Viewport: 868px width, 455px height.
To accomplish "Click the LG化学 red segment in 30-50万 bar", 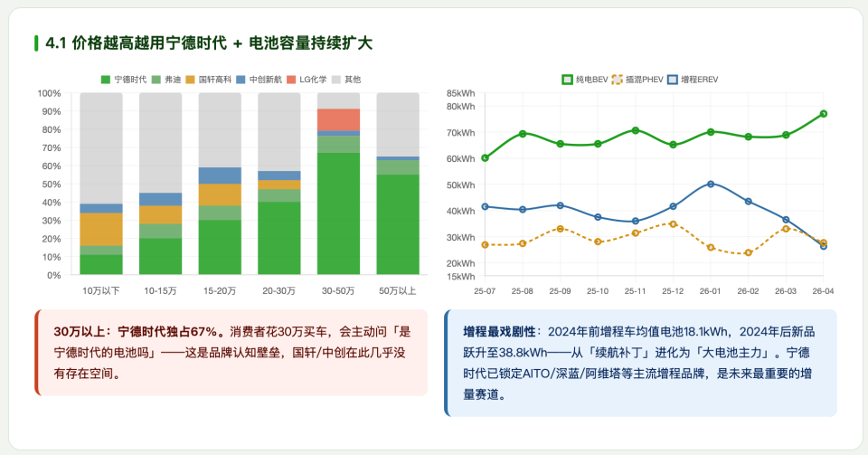I will coord(338,119).
